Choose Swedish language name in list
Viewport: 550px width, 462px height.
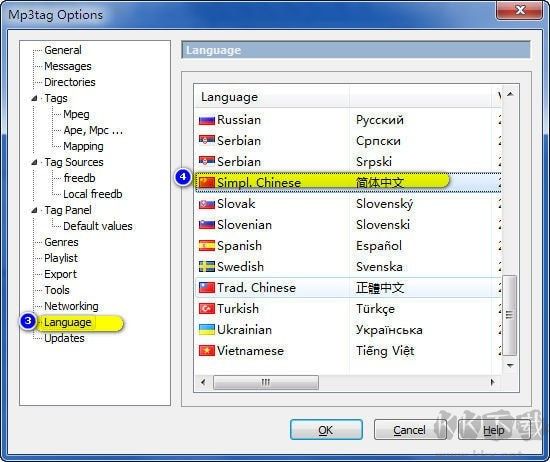[240, 267]
